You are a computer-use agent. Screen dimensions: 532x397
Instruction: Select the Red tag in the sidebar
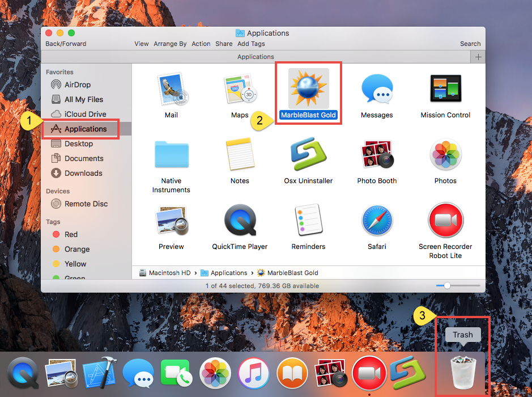coord(70,234)
